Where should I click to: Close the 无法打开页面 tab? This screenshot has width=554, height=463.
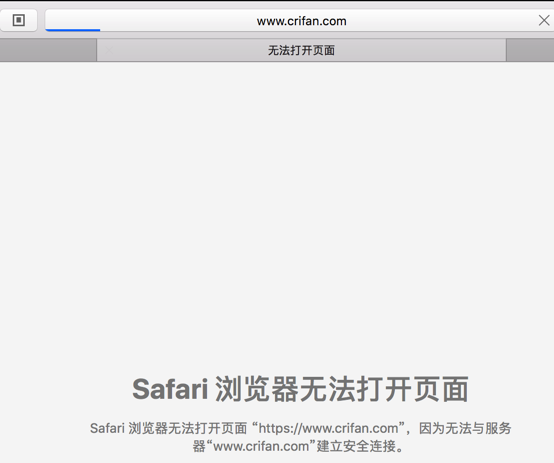coord(109,51)
